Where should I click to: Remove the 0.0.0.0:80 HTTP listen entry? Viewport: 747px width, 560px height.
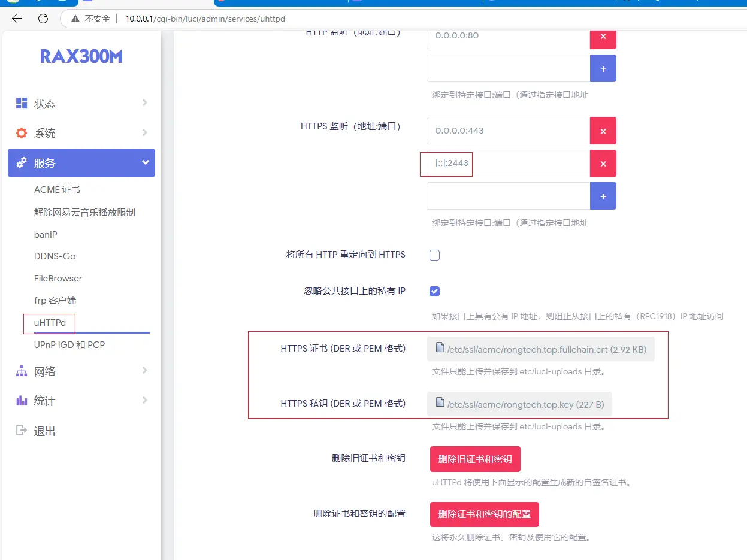pos(603,36)
